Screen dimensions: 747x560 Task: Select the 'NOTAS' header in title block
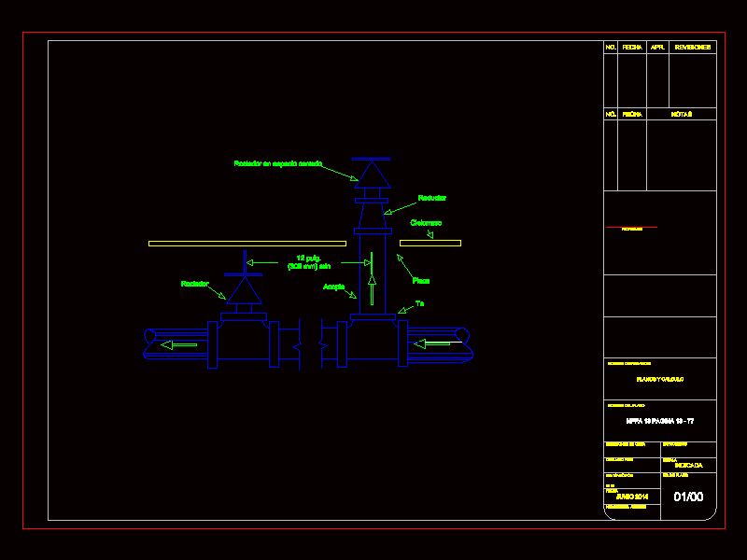(682, 114)
